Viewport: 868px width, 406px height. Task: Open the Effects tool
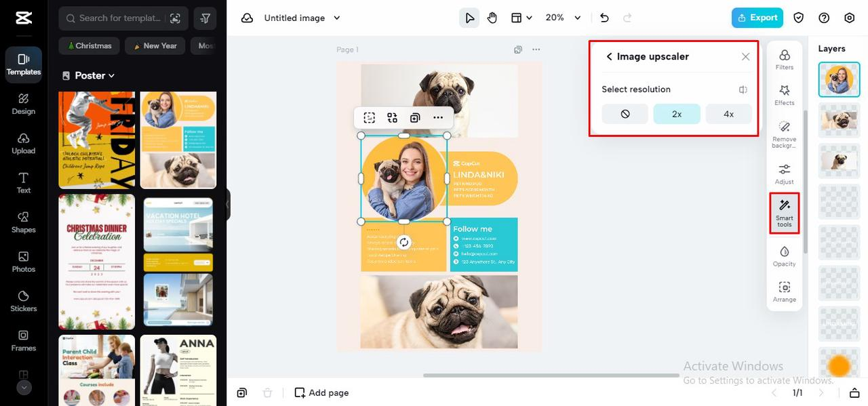[x=785, y=95]
